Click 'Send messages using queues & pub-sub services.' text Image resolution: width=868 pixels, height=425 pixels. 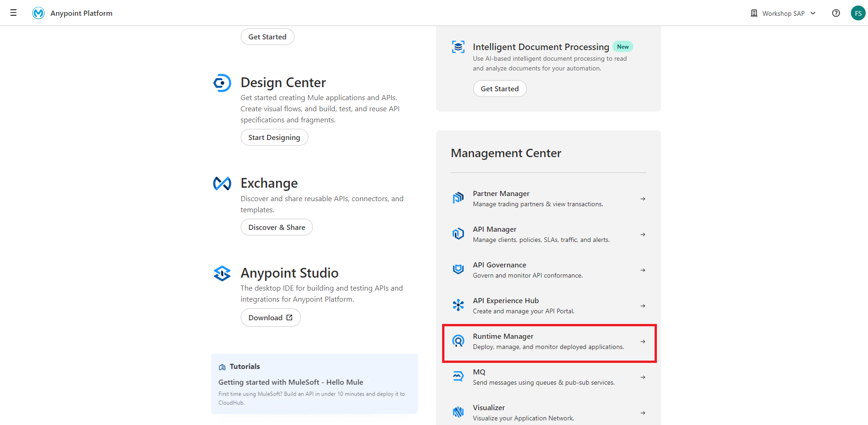pyautogui.click(x=543, y=382)
